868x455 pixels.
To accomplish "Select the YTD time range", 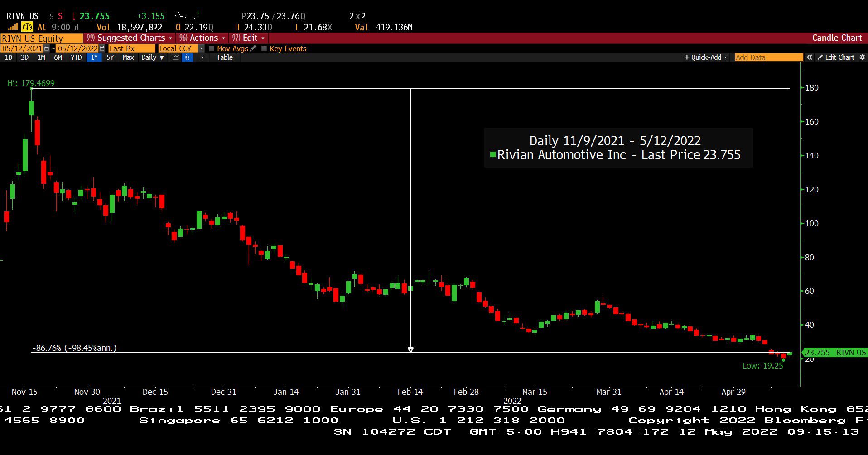I will (76, 57).
